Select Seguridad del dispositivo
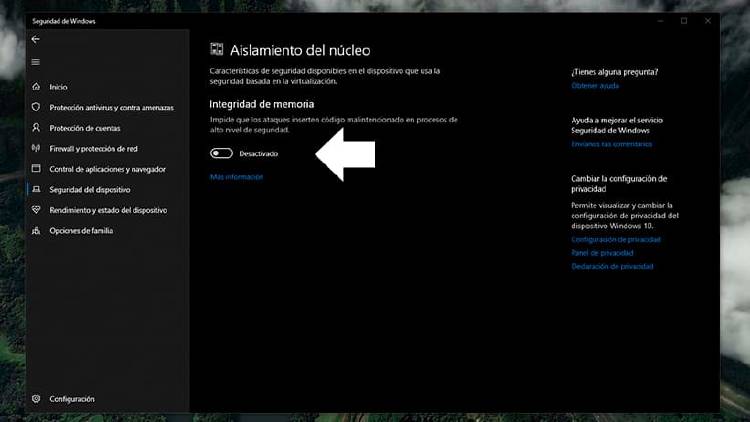Screen dimensions: 750x422 pyautogui.click(x=90, y=190)
